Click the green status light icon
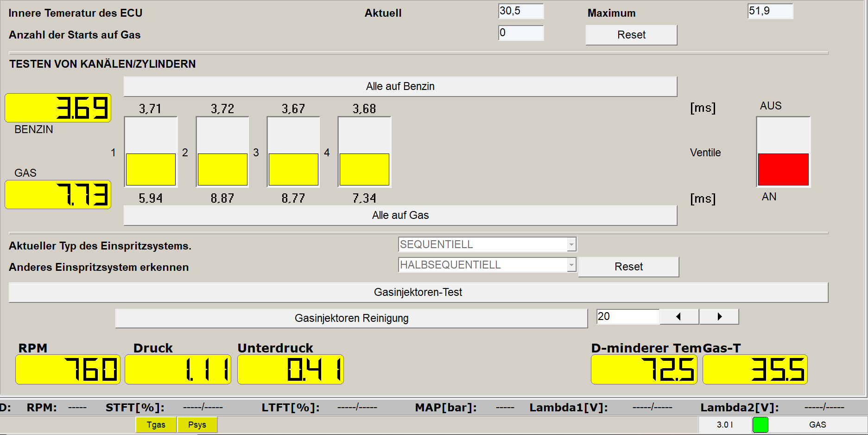868x435 pixels. pos(760,425)
